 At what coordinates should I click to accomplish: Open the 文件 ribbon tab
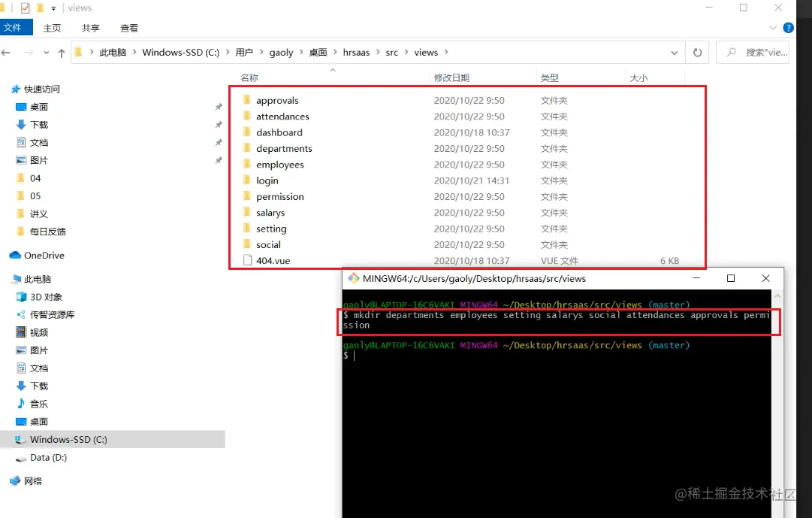click(x=16, y=28)
